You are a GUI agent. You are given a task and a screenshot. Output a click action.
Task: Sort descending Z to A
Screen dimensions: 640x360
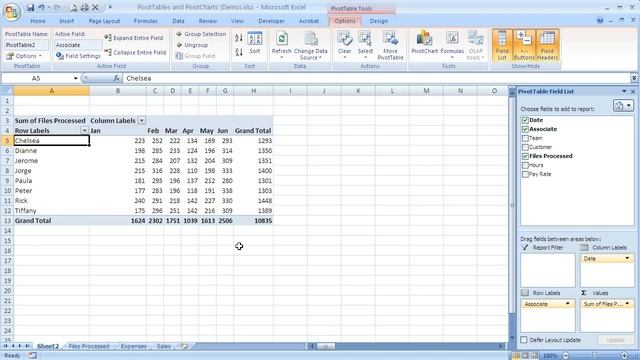[239, 52]
